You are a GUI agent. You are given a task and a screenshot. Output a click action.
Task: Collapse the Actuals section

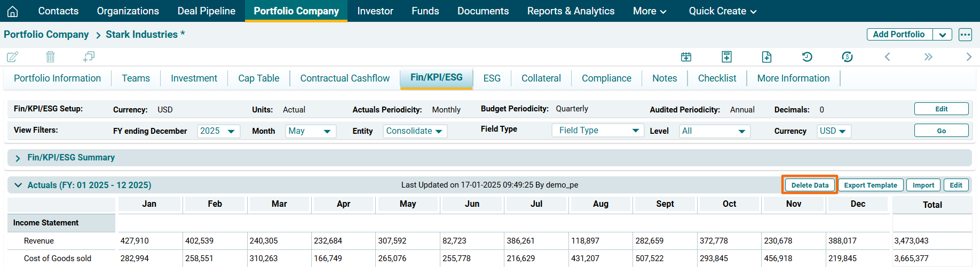click(x=18, y=185)
